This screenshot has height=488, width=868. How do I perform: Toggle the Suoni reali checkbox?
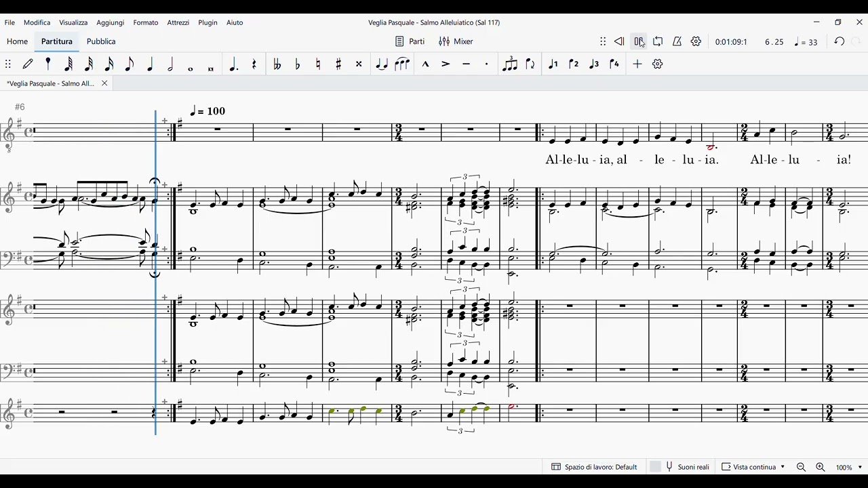(x=655, y=467)
